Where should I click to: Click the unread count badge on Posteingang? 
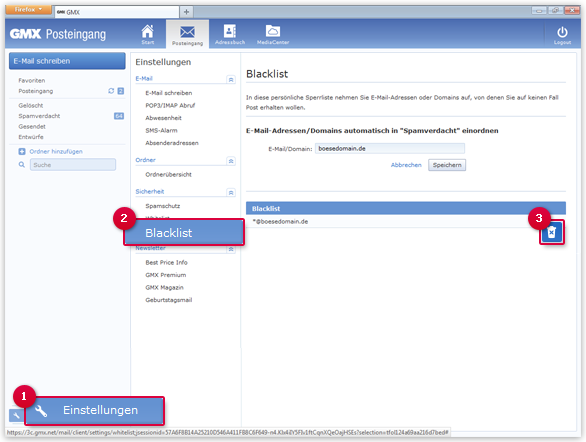(x=121, y=91)
